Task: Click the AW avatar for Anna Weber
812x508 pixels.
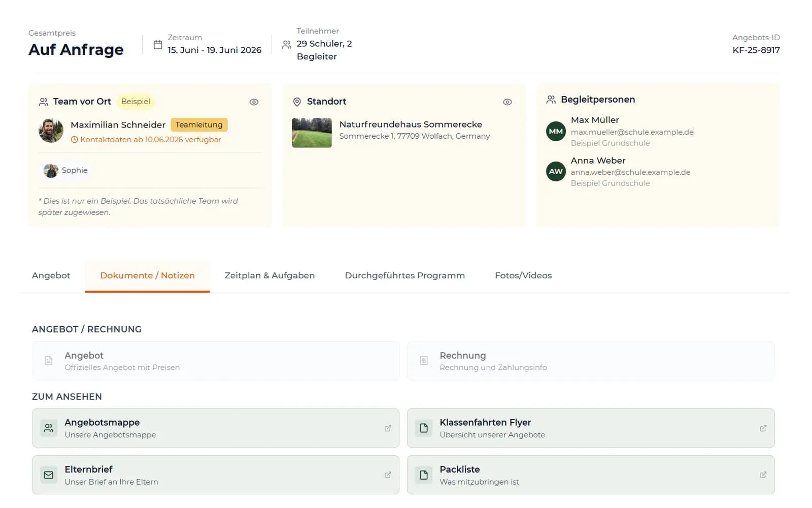Action: coord(556,171)
